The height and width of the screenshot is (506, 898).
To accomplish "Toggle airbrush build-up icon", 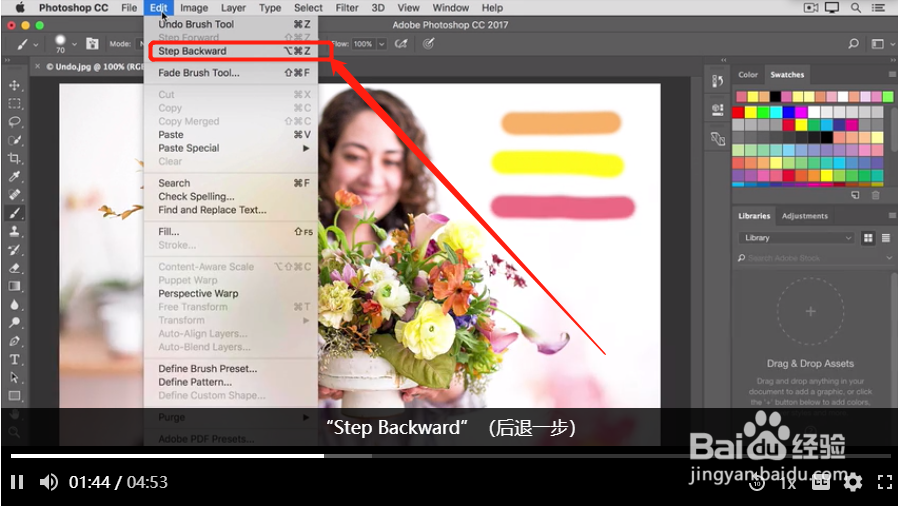I will pos(401,44).
